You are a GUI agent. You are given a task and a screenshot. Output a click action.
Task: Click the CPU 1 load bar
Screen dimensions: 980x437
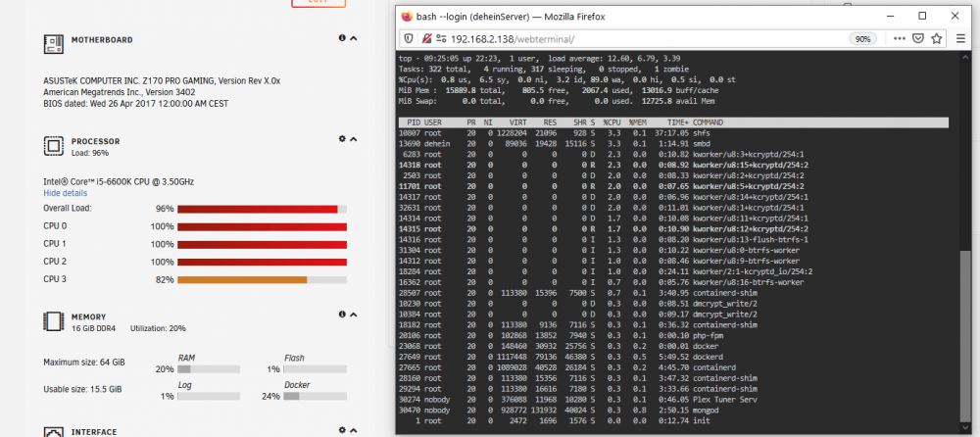[262, 244]
